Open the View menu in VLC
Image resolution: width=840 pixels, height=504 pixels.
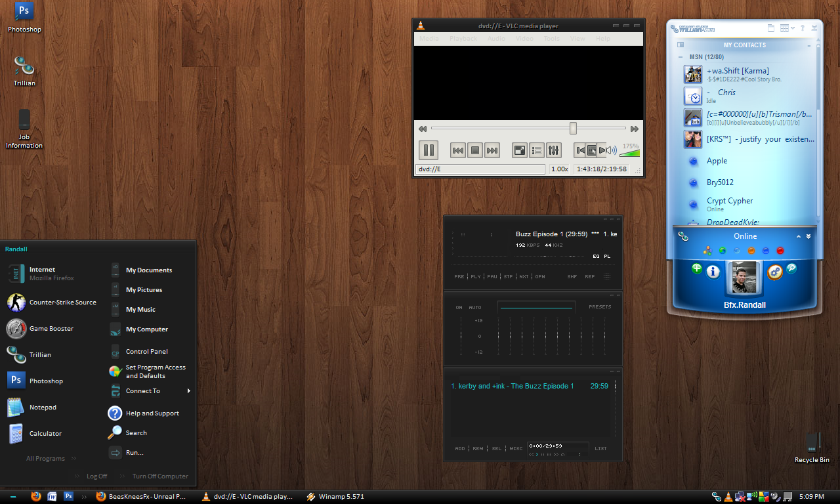[x=577, y=39]
